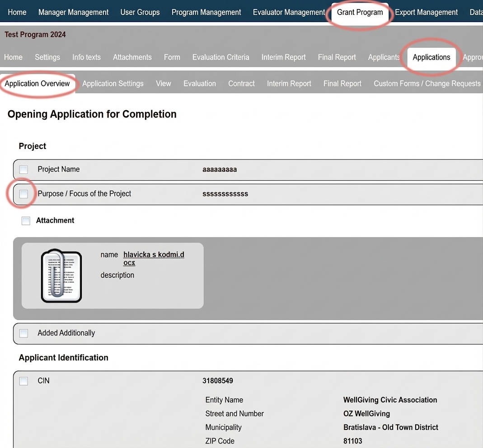Click the Applicant Identification section heading

[x=63, y=358]
